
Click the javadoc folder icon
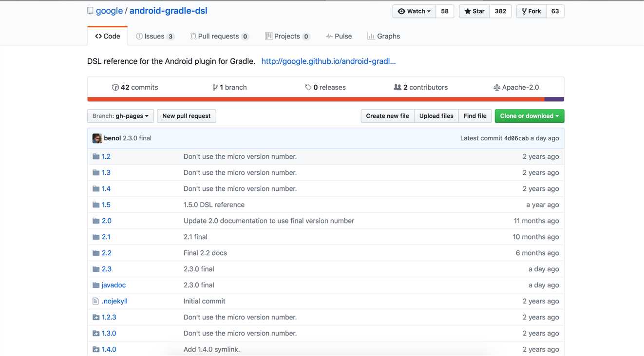pyautogui.click(x=96, y=285)
